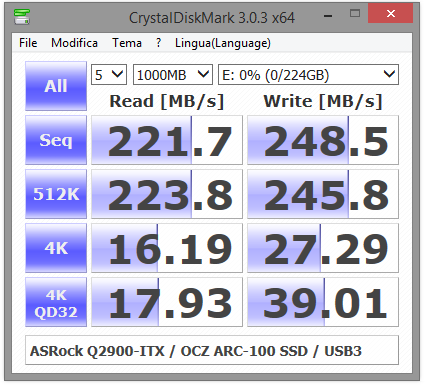Expand the test count dropdown showing 5
The image size is (428, 385).
tap(109, 75)
